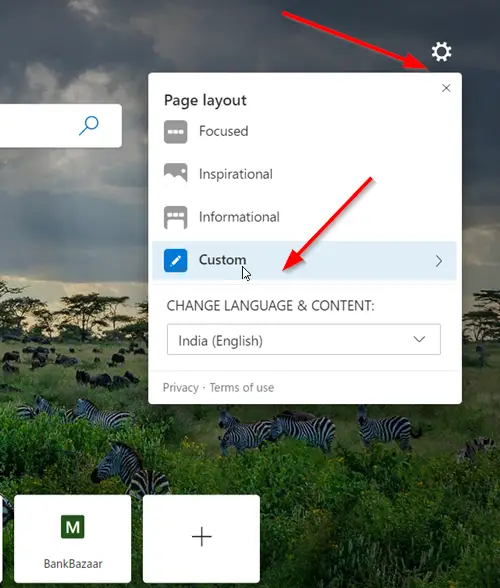Open the India (English) language dropdown
500x588 pixels.
(x=304, y=339)
